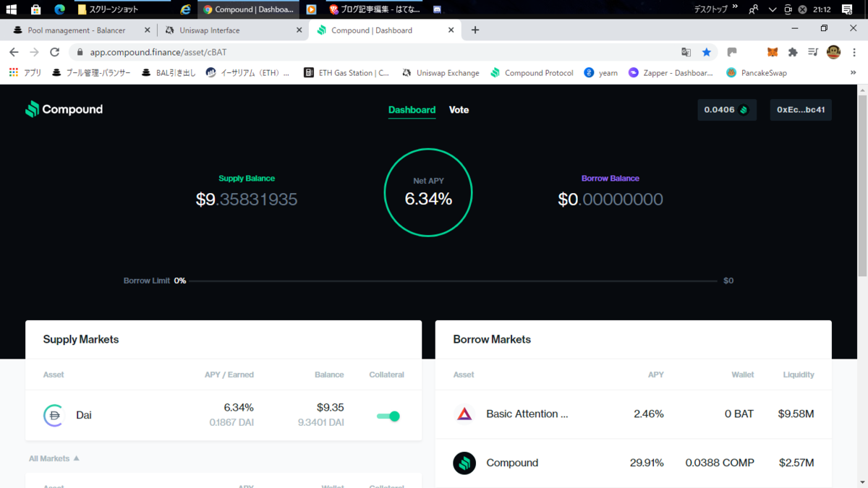
Task: Reload the current page
Action: (x=54, y=52)
